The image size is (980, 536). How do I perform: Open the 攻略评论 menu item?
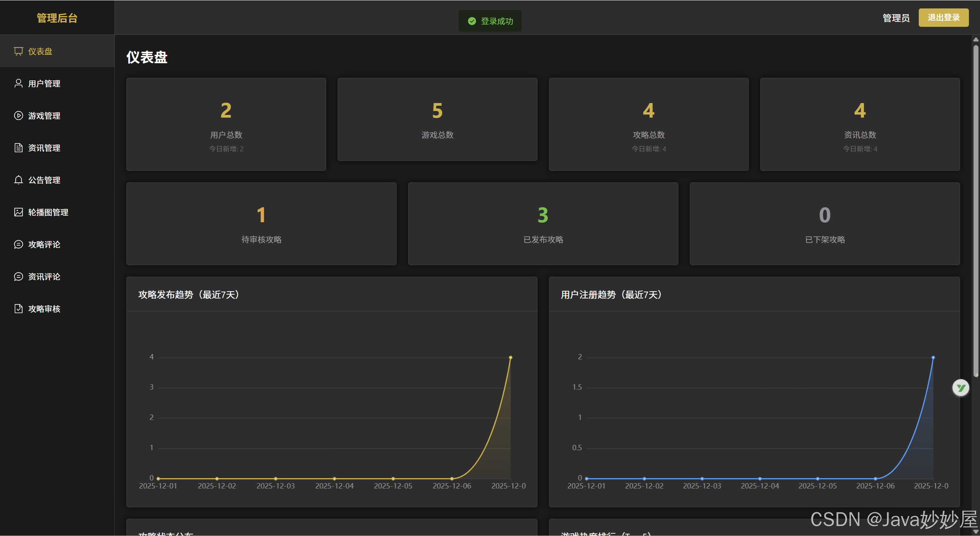44,244
